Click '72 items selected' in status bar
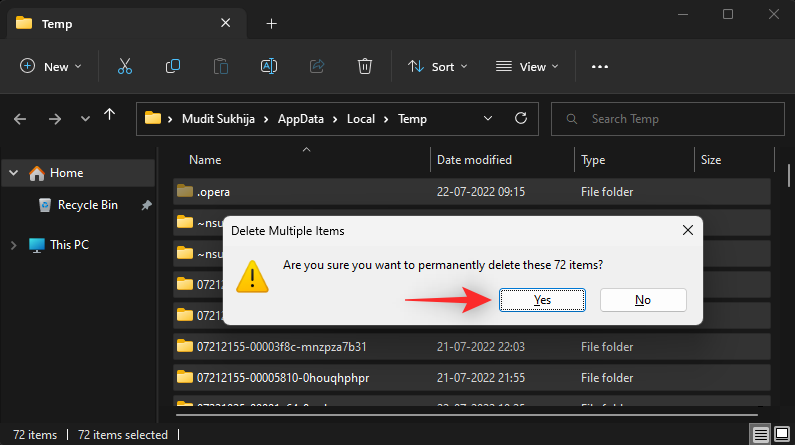795x445 pixels. click(x=123, y=435)
